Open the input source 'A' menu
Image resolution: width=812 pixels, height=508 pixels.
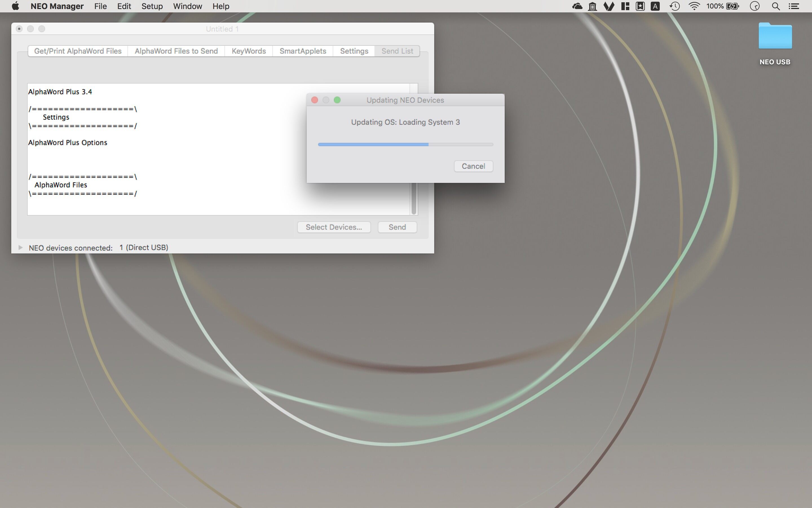[655, 6]
